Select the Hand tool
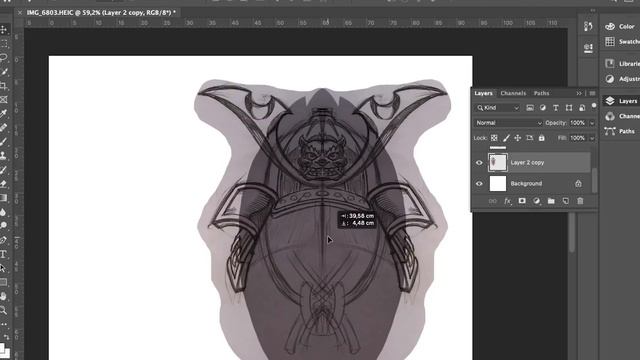640x360 pixels. click(4, 296)
